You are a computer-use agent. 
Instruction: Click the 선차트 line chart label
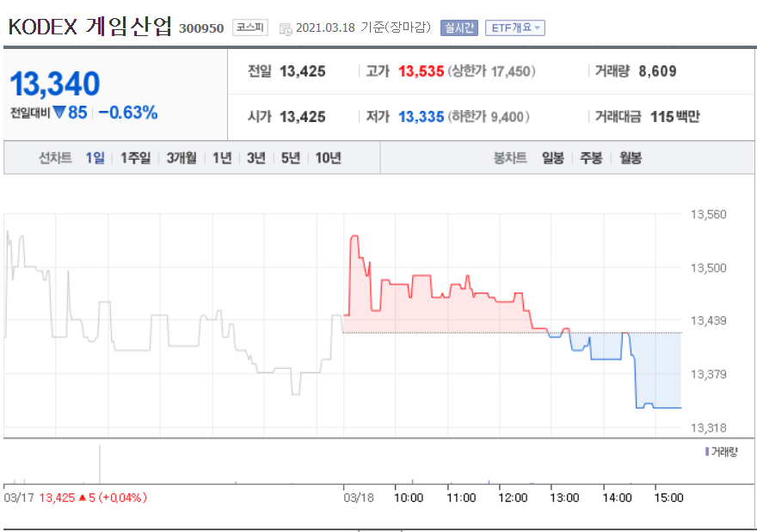pos(56,157)
